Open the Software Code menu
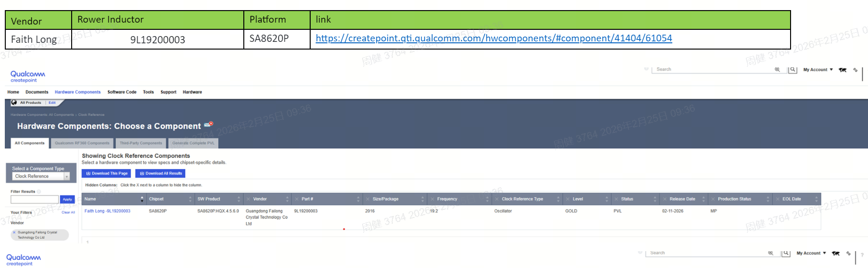Image resolution: width=868 pixels, height=268 pixels. [122, 92]
